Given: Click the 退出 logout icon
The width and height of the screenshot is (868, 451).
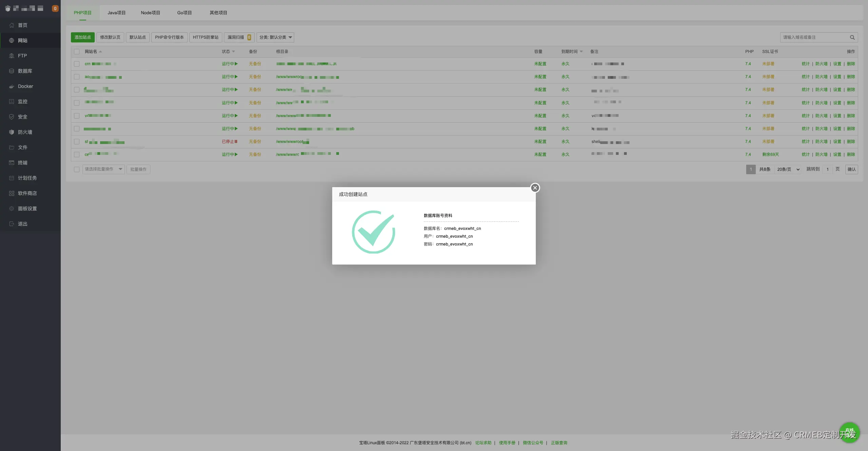Looking at the screenshot, I should [12, 224].
